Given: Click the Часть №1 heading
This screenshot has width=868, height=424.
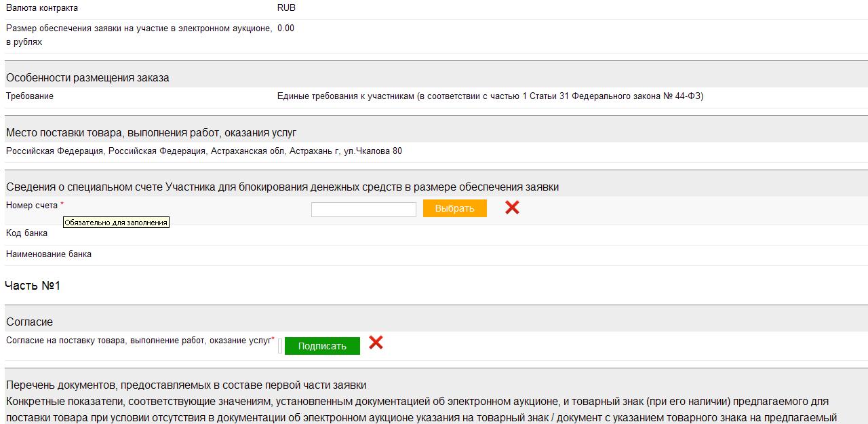Looking at the screenshot, I should pos(33,286).
